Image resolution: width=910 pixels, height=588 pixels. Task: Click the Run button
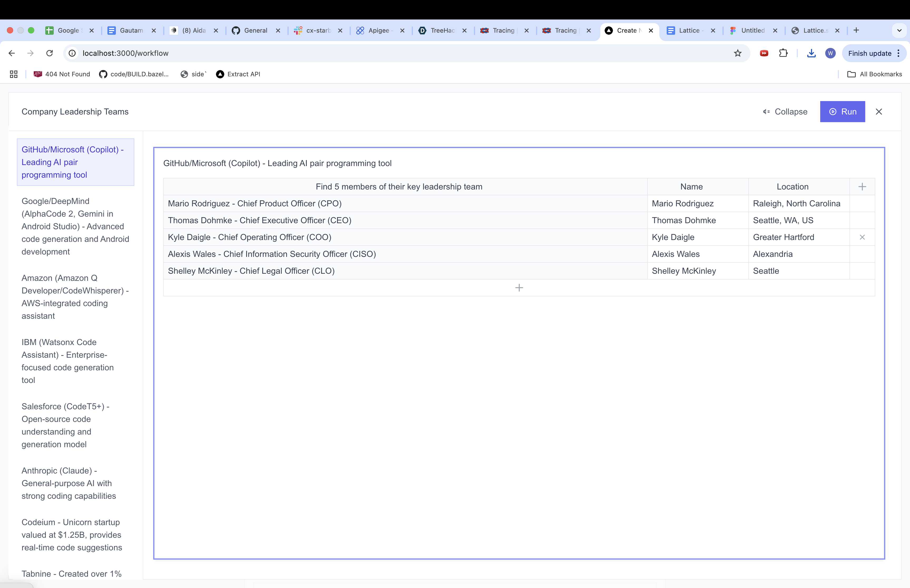[842, 112]
